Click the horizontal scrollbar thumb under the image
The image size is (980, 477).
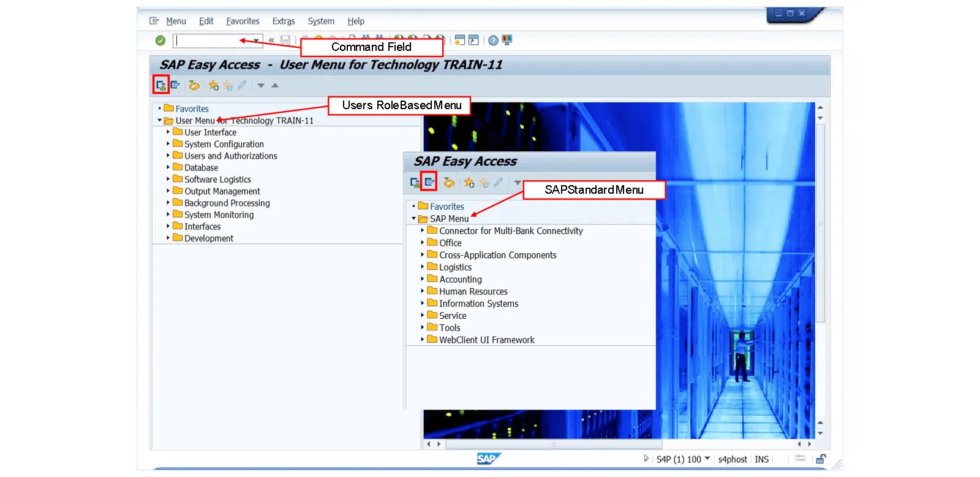(x=553, y=444)
